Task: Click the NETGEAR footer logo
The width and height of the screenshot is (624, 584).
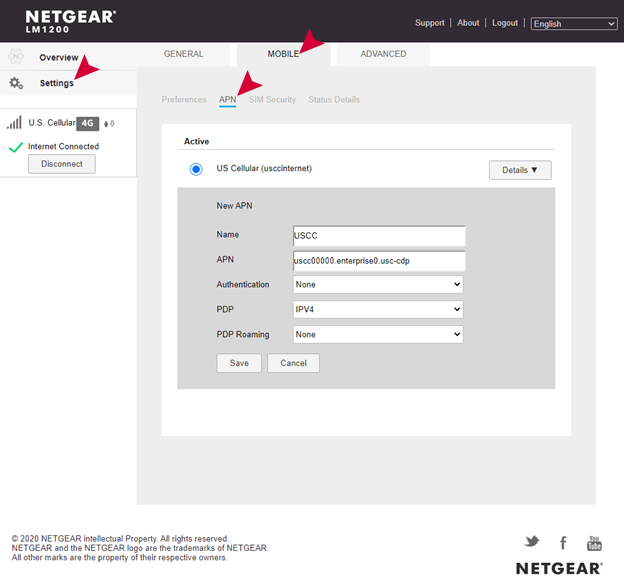Action: coord(559,568)
